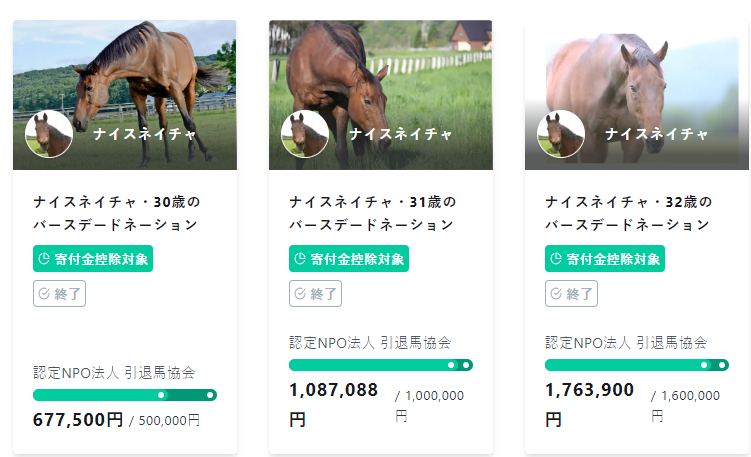Click 認定NPO法人 引退馬協会 on the 30歳 card
Viewport: 751px width, 457px height.
tap(113, 373)
